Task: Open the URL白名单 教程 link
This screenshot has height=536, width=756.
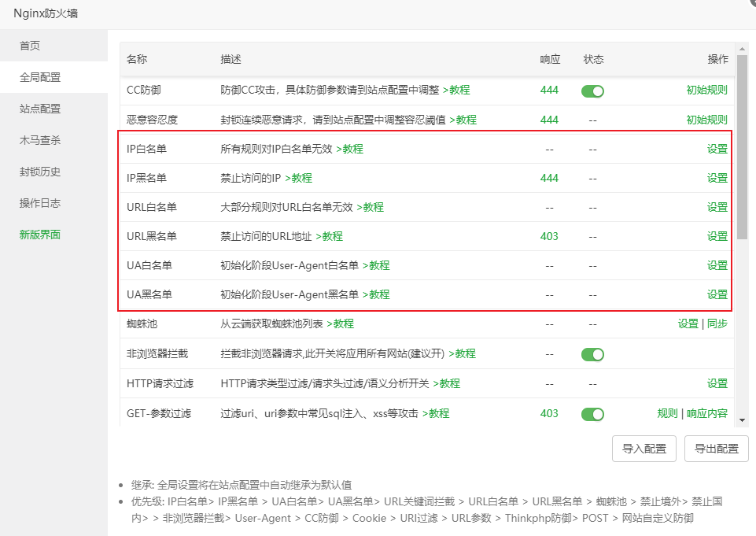Action: pos(371,208)
